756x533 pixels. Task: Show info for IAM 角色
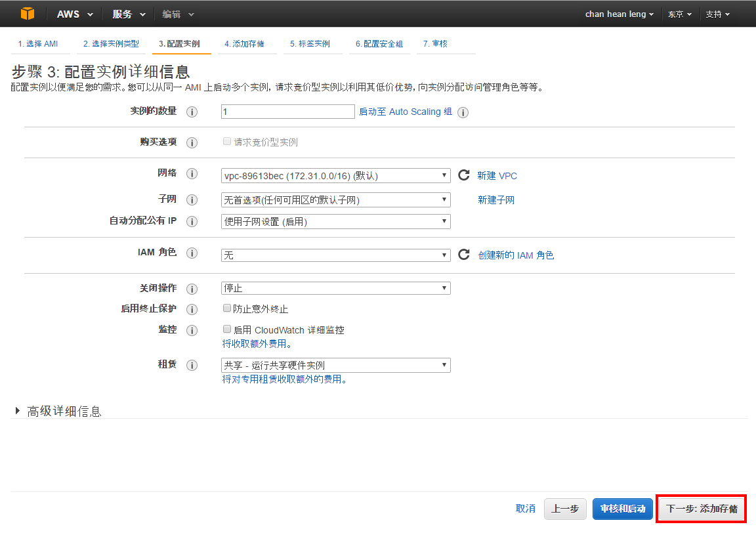click(192, 253)
